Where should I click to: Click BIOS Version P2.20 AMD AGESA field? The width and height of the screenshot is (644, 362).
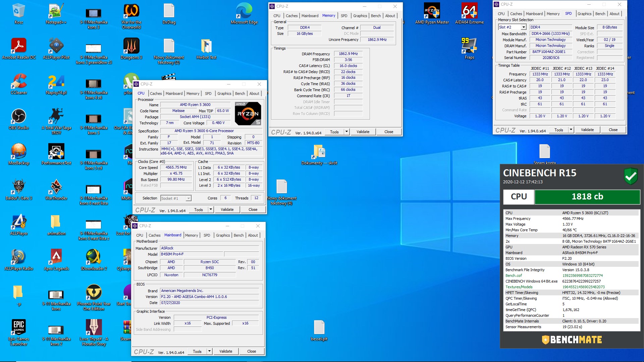pos(209,297)
